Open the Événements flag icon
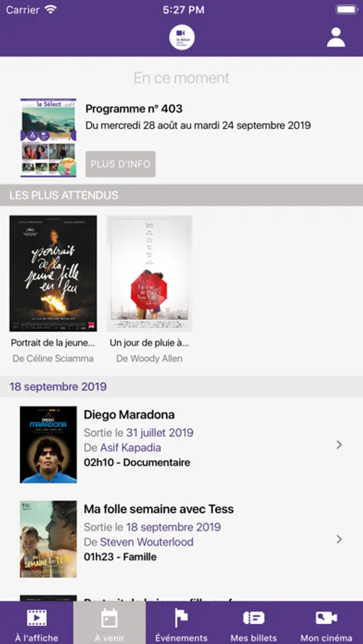Screen dimensions: 363x644 point(181,618)
